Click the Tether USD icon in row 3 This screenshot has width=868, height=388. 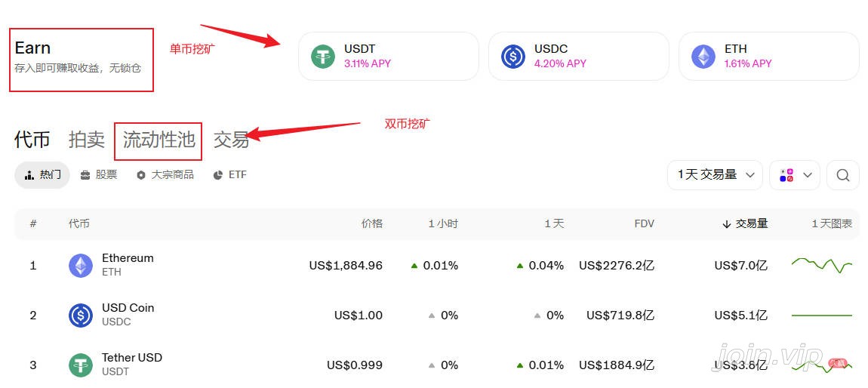(x=81, y=365)
